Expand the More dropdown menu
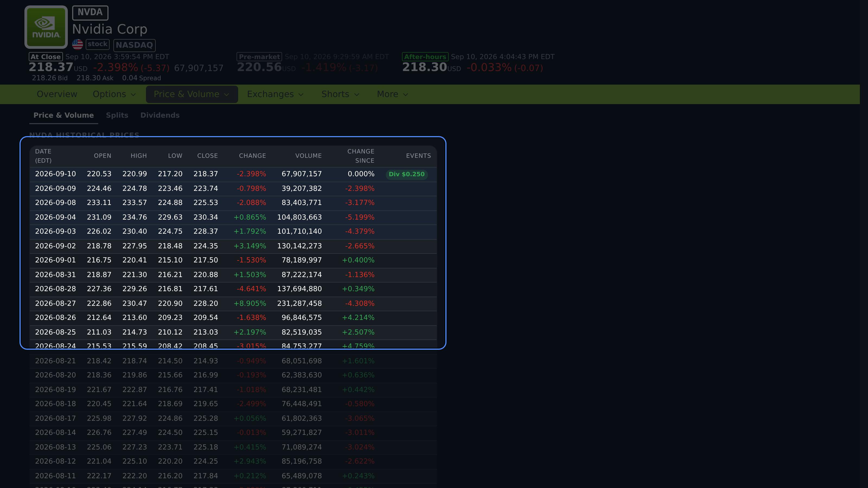Image resolution: width=868 pixels, height=488 pixels. click(392, 94)
